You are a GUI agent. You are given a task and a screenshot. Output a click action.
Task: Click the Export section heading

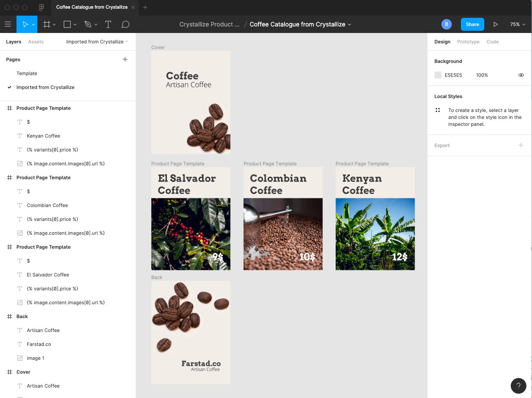pos(442,145)
